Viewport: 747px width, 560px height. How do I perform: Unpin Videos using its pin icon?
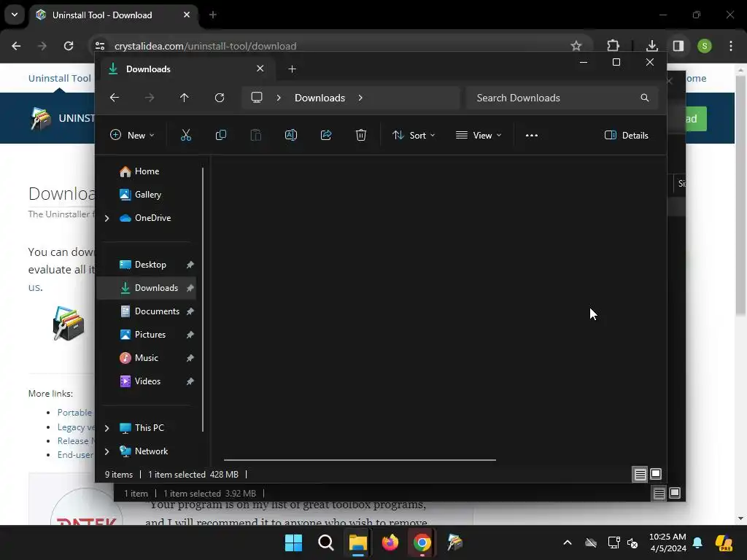(190, 381)
